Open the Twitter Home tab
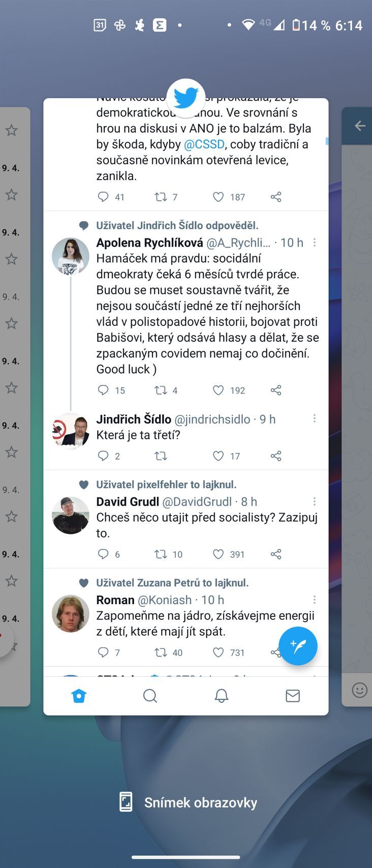This screenshot has height=868, width=372. [79, 696]
